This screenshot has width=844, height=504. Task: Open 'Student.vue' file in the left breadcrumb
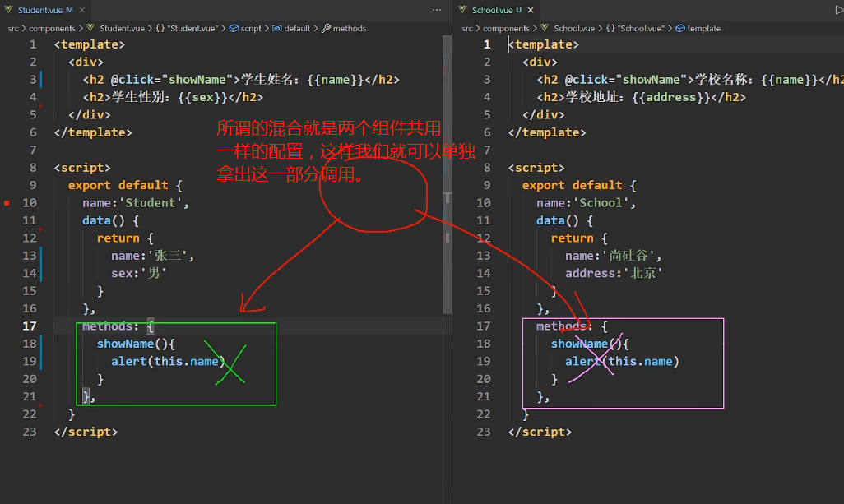[x=123, y=29]
